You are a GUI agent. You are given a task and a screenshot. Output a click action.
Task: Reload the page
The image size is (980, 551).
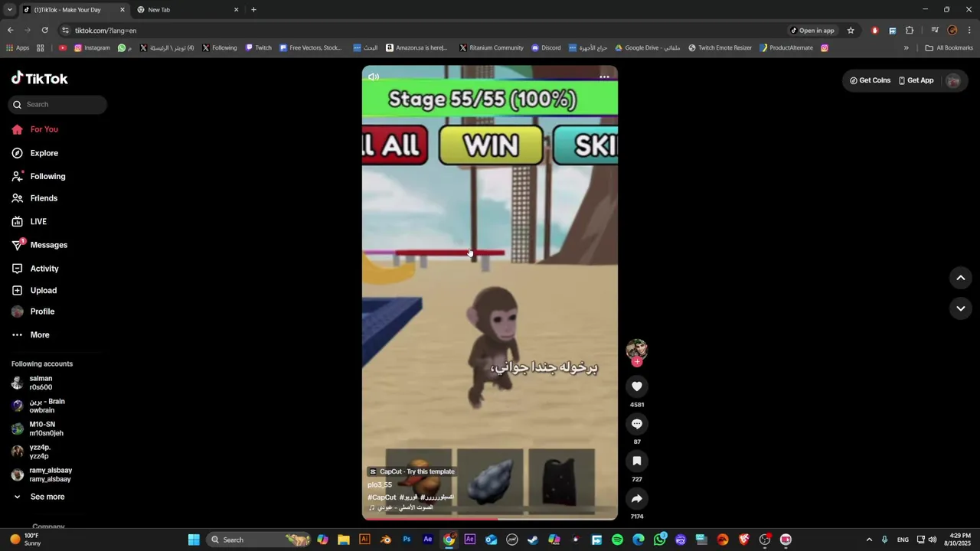point(44,31)
